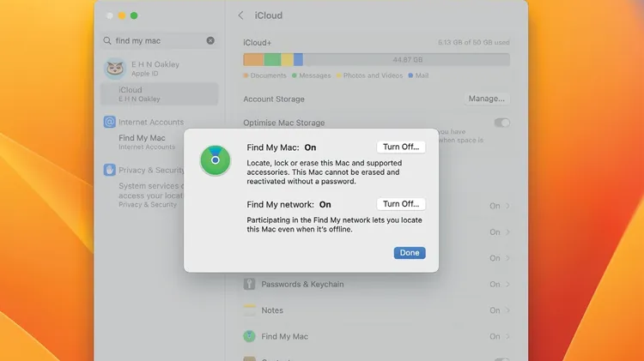Click Manage account storage button

(x=487, y=99)
